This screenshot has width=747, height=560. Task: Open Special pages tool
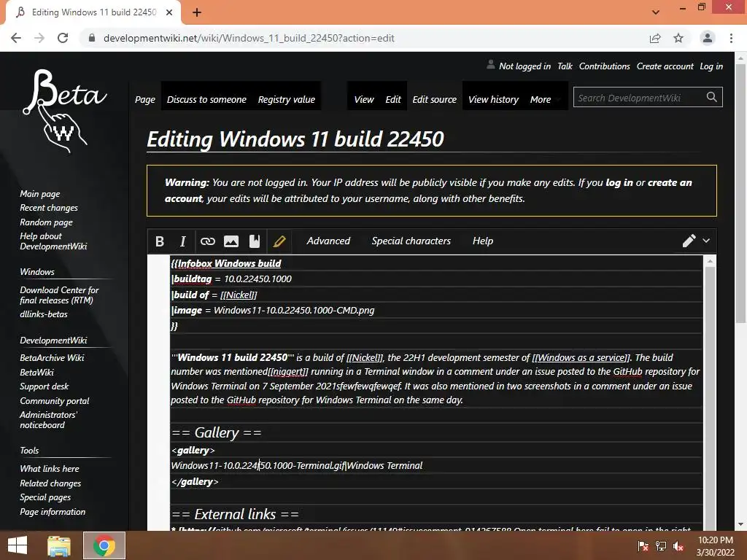[45, 497]
